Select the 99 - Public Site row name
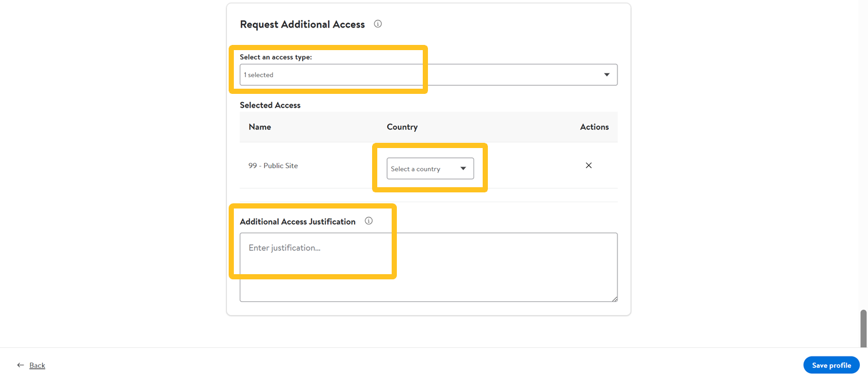Screen dimensions: 868x379 [x=273, y=166]
